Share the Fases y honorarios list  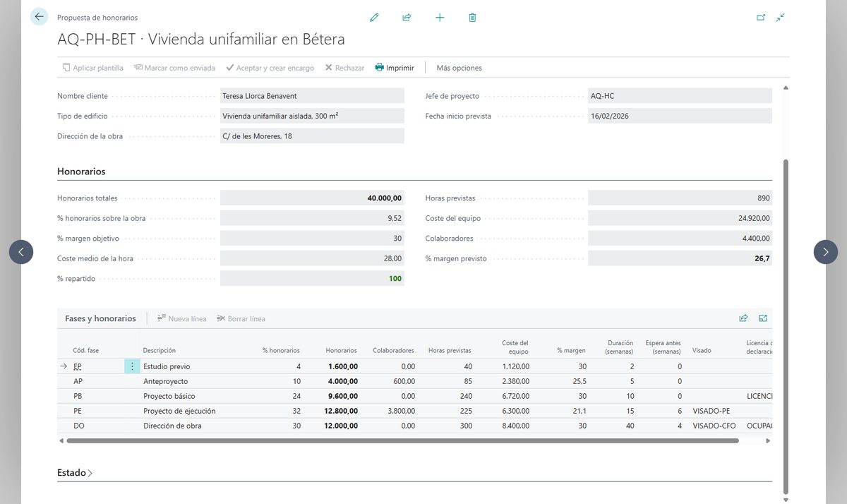coord(743,318)
